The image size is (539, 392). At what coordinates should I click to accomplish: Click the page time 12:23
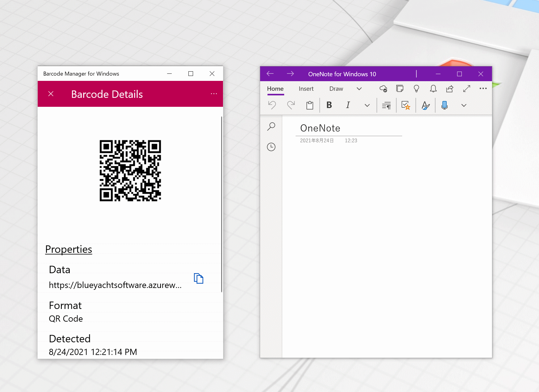click(351, 140)
